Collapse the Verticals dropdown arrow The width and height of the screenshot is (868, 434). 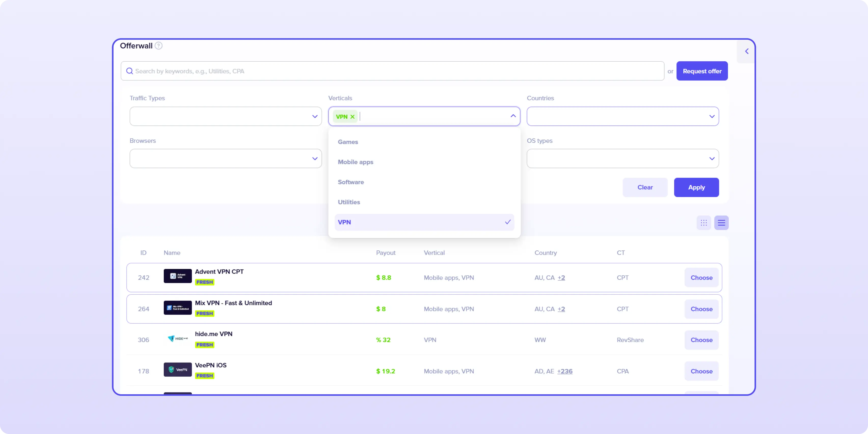513,116
